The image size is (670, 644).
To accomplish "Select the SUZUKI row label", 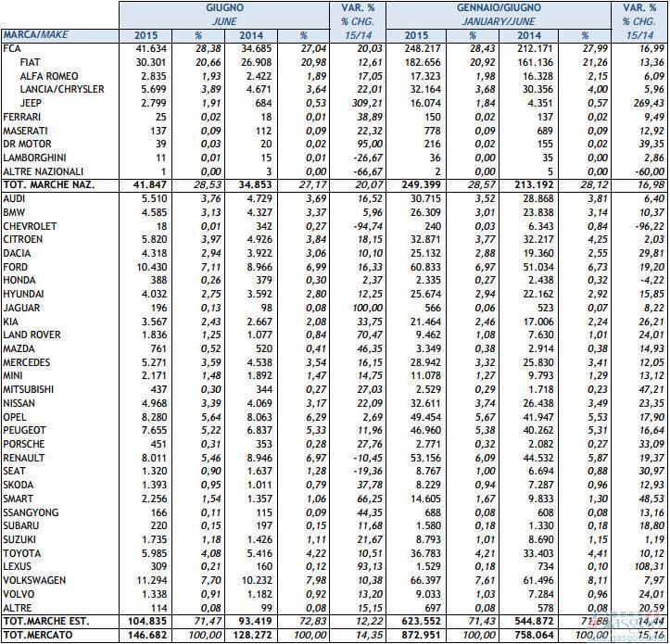I will pos(19,539).
